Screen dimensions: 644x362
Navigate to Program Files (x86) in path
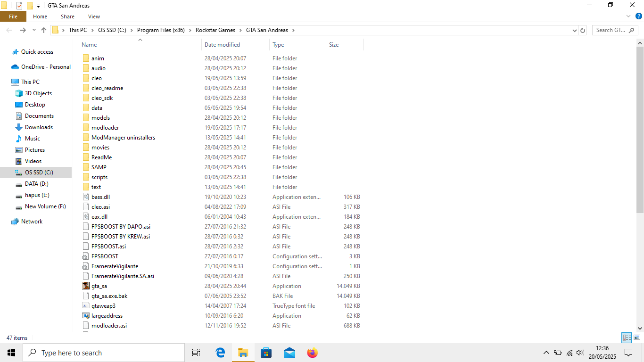161,30
